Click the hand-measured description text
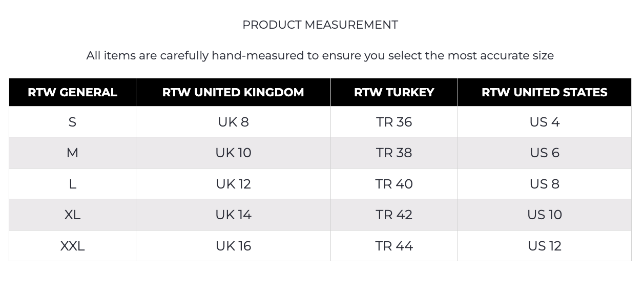644x293 pixels. (x=320, y=55)
